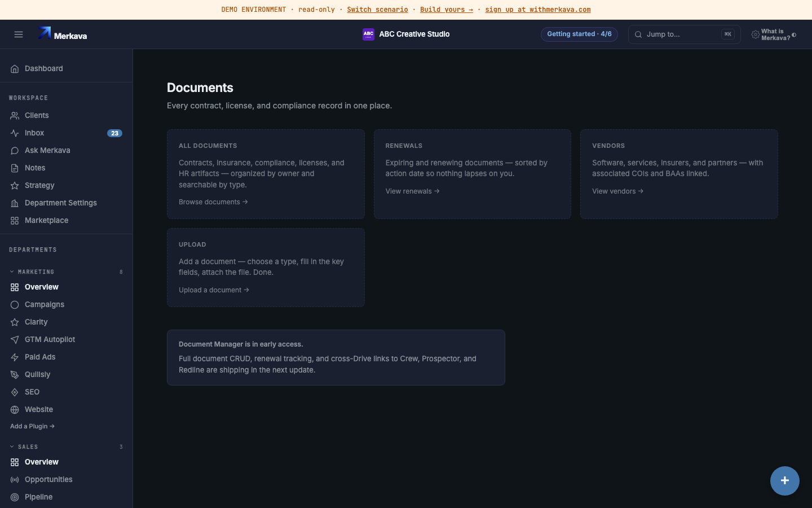812x508 pixels.
Task: Click the Clarity star icon
Action: click(x=15, y=322)
